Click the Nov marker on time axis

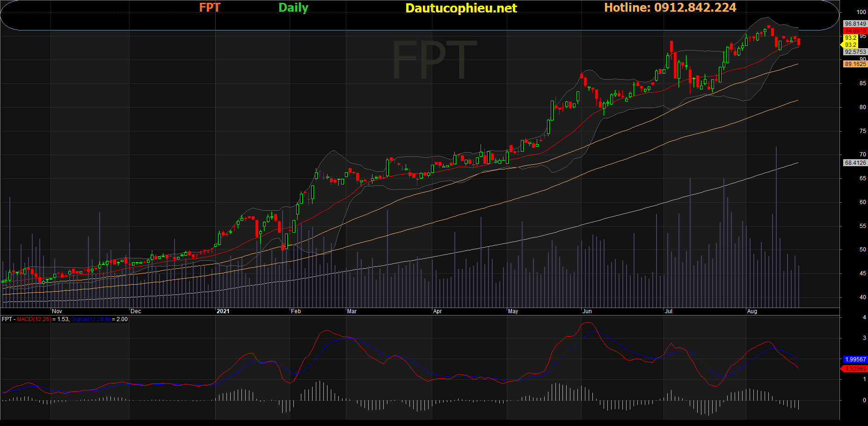point(57,311)
